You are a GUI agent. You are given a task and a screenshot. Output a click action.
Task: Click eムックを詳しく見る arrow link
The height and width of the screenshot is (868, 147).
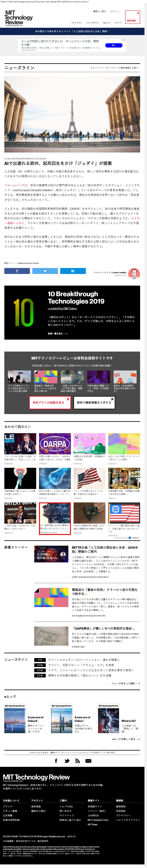click(126, 739)
